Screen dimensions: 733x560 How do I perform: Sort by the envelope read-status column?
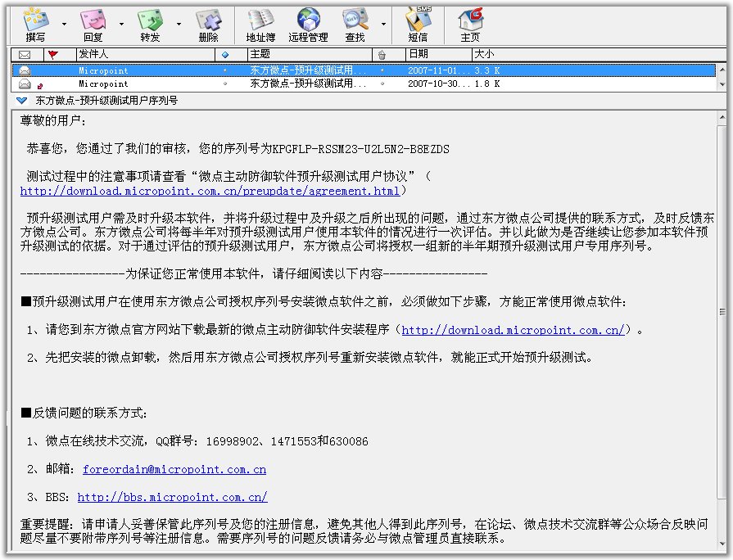(27, 55)
